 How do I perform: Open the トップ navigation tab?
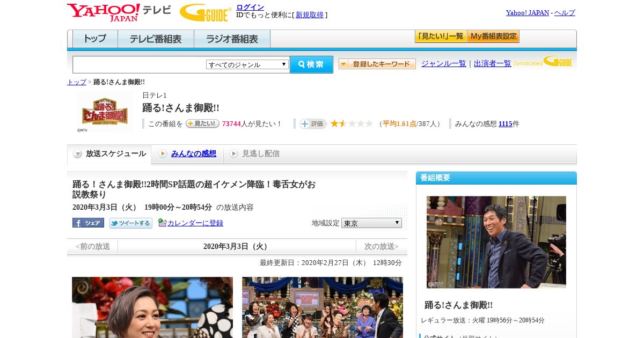(95, 39)
